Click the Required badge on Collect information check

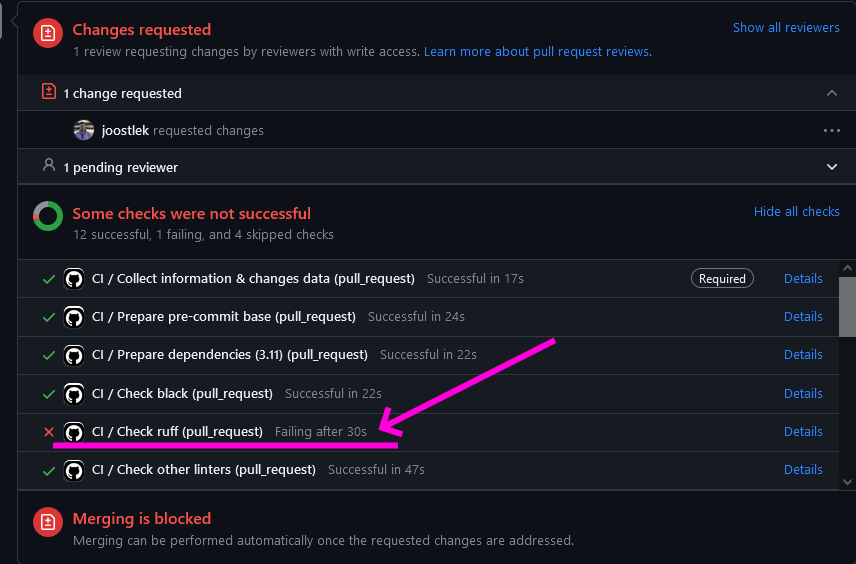722,279
